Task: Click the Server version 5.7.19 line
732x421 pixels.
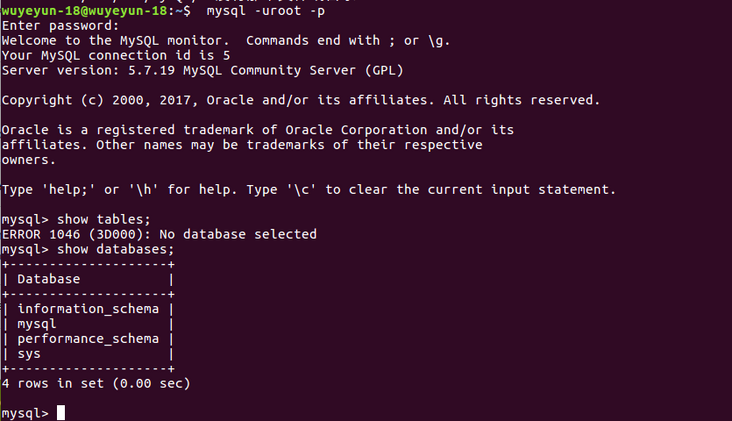Action: tap(203, 70)
